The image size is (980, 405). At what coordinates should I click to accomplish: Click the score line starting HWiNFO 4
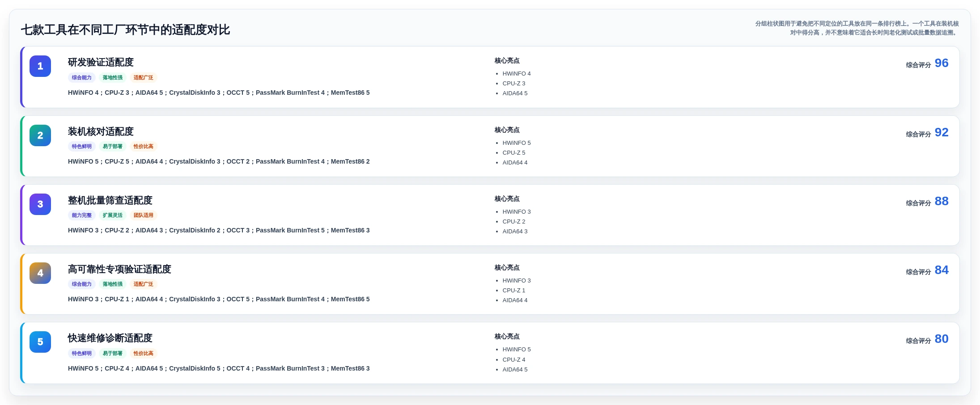219,93
